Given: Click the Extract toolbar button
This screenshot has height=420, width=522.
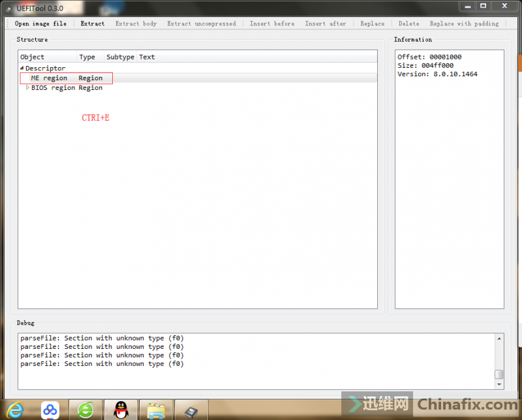Looking at the screenshot, I should click(x=92, y=23).
